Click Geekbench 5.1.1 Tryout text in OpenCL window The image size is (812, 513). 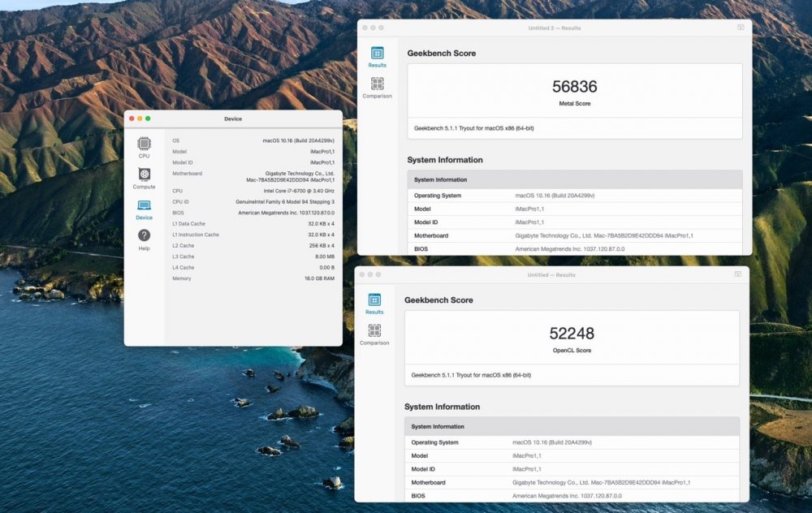point(471,375)
